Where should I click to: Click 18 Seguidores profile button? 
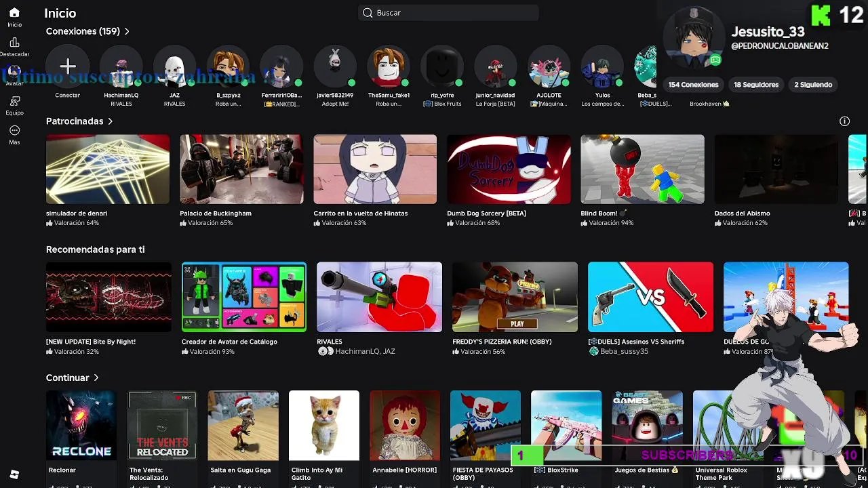756,85
